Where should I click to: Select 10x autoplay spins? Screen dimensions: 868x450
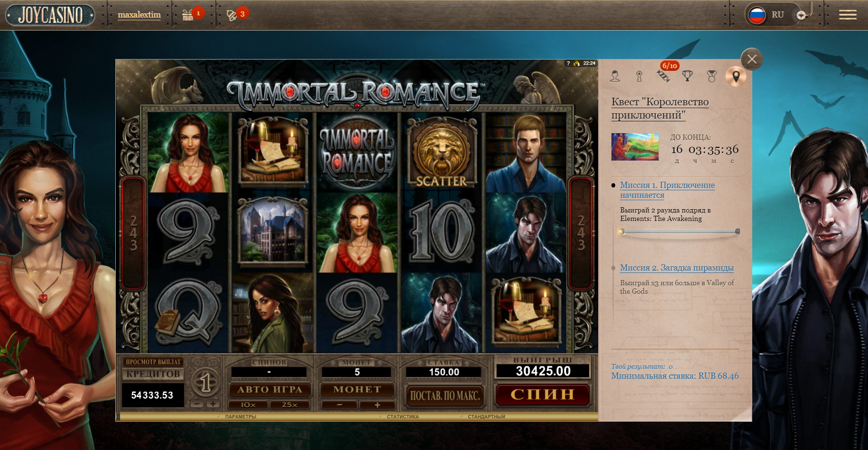[x=249, y=405]
